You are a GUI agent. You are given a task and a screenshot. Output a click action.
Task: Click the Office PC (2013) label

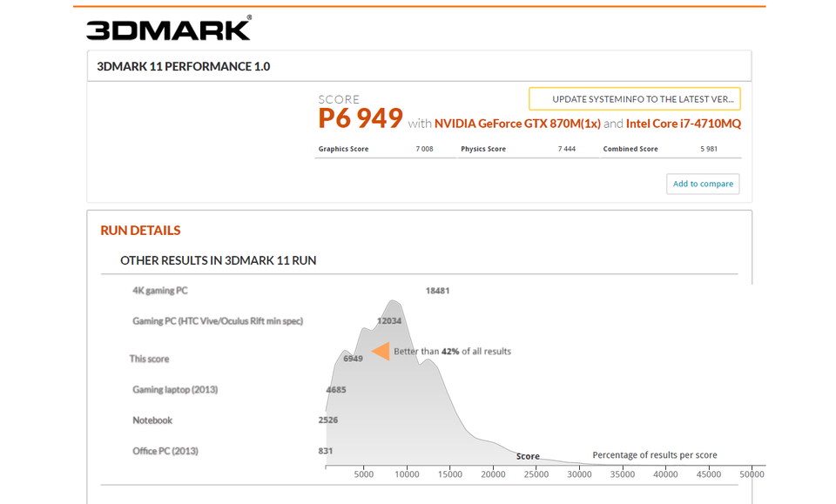[x=165, y=451]
